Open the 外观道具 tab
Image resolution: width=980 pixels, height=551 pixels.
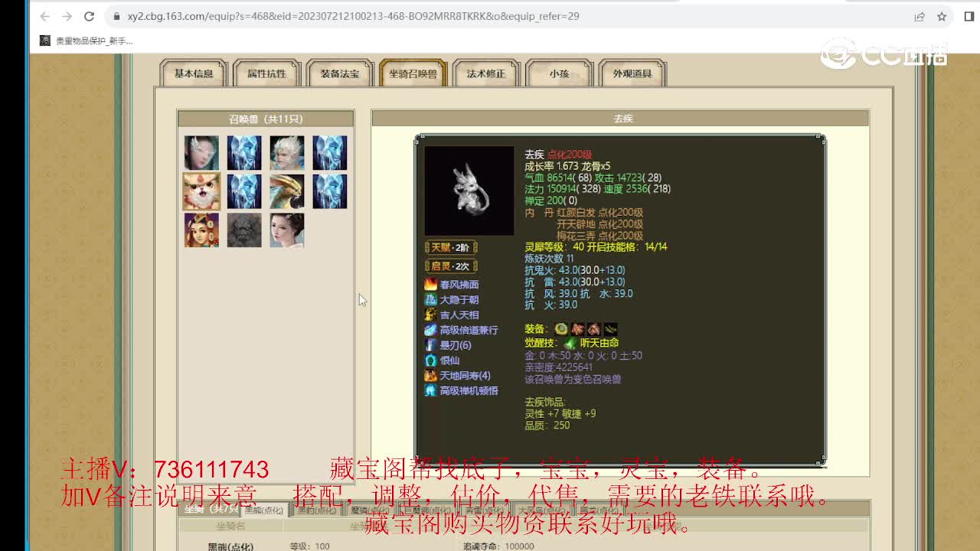coord(632,73)
